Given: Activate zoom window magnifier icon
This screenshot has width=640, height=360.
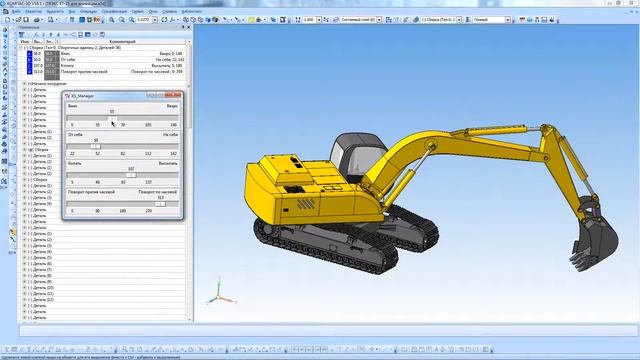Looking at the screenshot, I should (x=131, y=20).
